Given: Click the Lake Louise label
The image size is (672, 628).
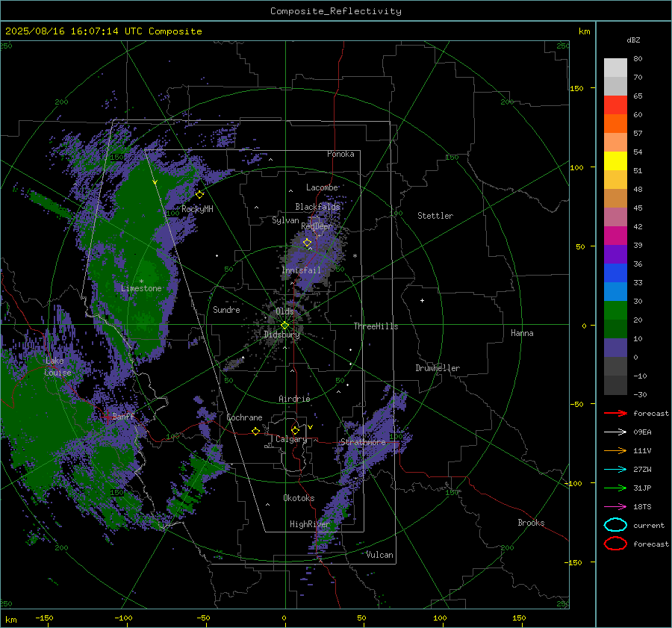Looking at the screenshot, I should 57,367.
